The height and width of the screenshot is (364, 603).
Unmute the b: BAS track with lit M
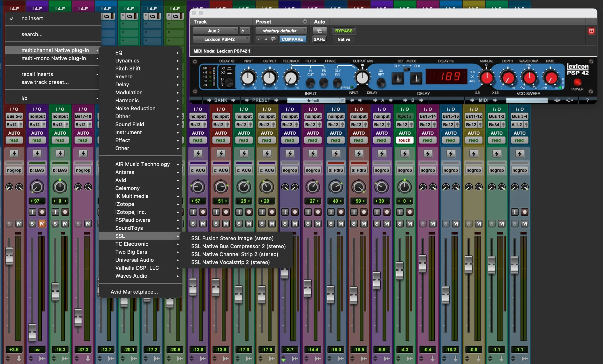(42, 224)
